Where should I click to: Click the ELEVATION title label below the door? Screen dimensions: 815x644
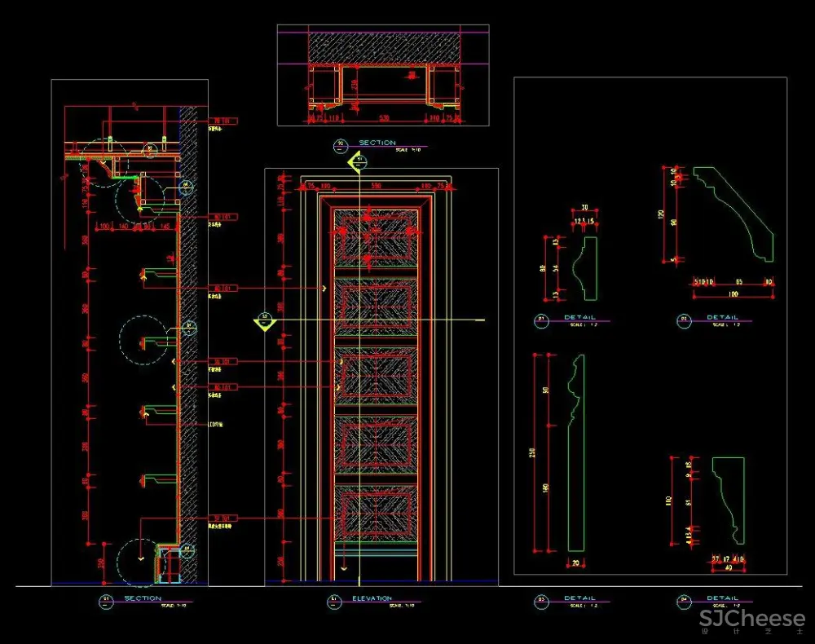click(372, 598)
